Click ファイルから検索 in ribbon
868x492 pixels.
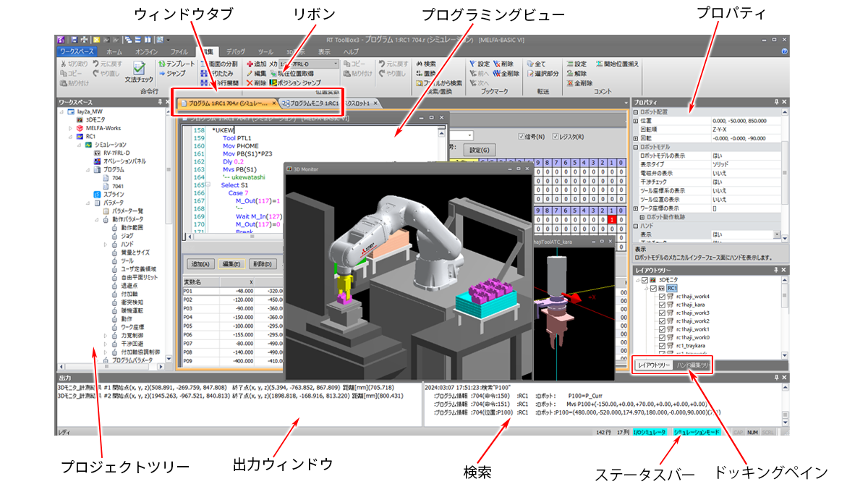(x=438, y=82)
